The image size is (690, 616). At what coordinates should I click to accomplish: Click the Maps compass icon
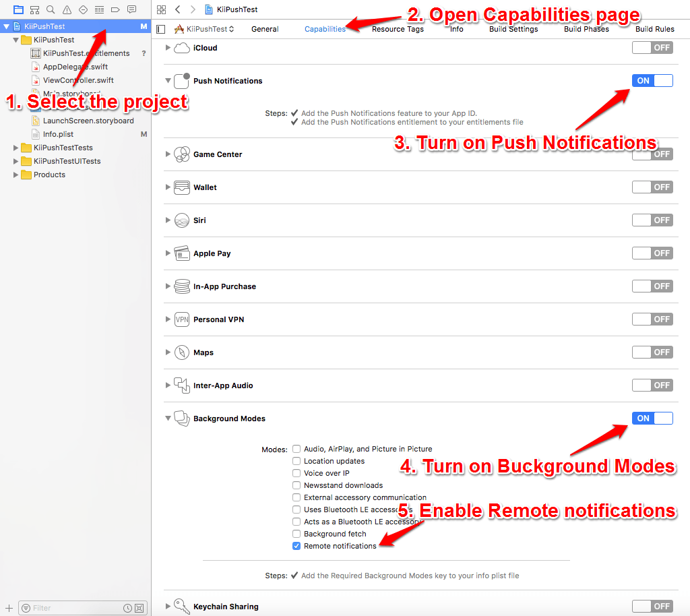[x=182, y=352]
